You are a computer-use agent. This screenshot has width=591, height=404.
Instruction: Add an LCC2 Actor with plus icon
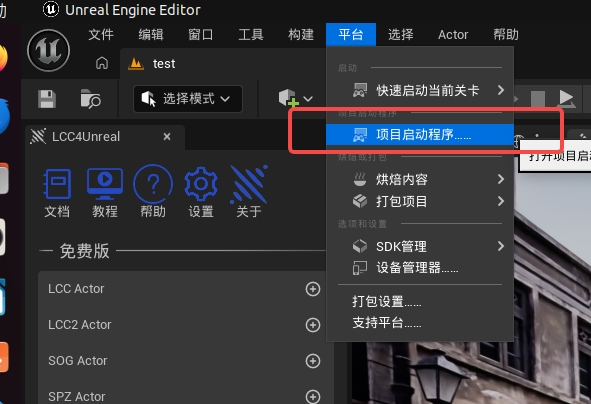[x=312, y=325]
